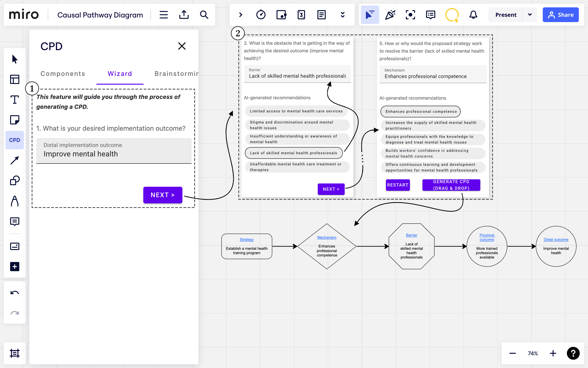Select 'Increases the supply of skilled' chip
Viewport: 588px width, 368px height.
click(433, 126)
